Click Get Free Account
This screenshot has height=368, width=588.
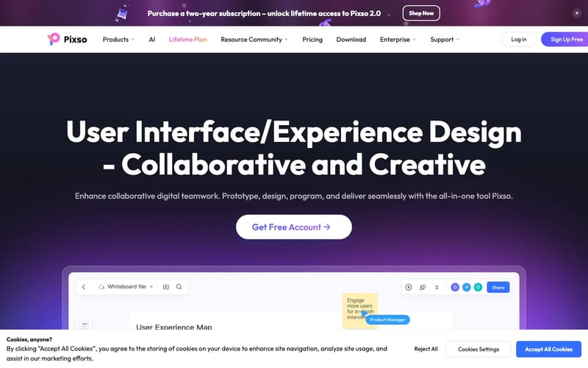(x=293, y=227)
